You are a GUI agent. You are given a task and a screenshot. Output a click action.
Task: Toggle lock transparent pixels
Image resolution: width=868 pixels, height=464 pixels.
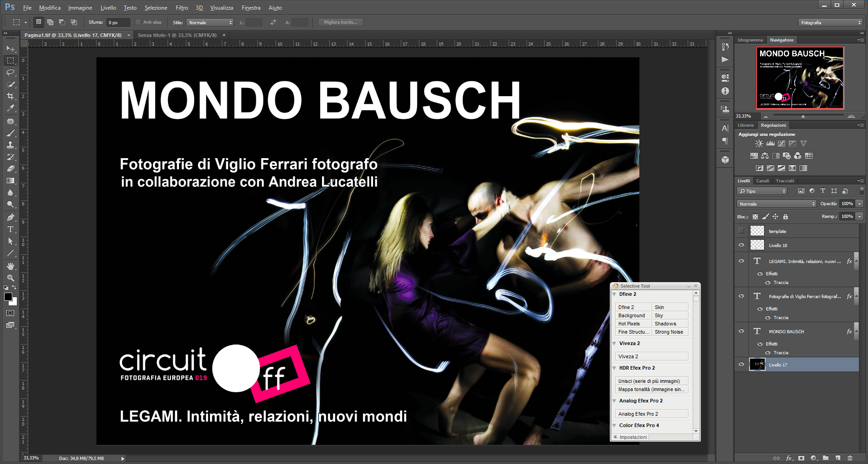[755, 217]
